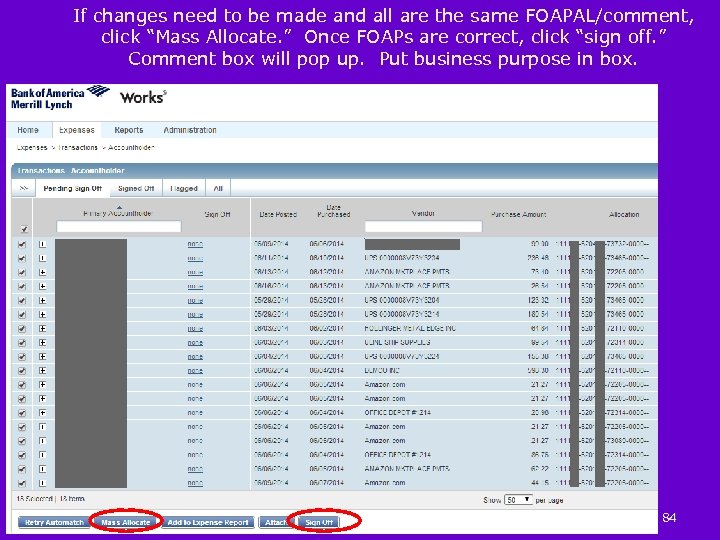This screenshot has height=540, width=720.
Task: Click the Sign Off button
Action: tap(319, 523)
